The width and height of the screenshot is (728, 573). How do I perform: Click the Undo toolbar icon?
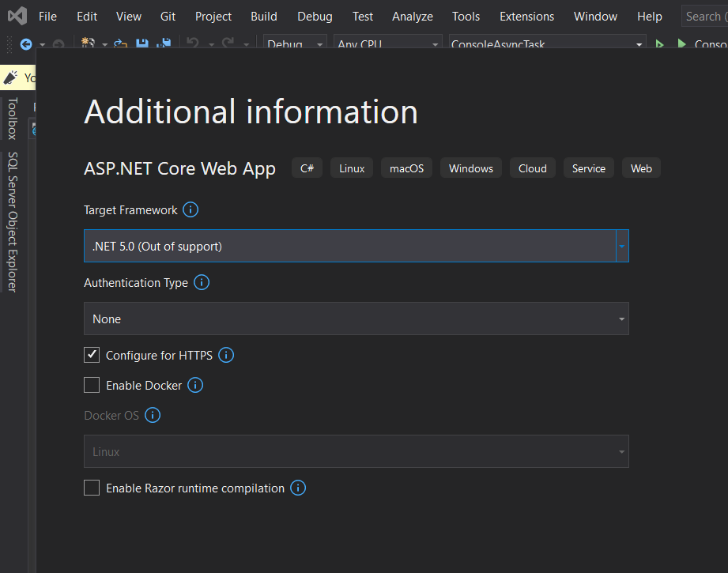click(x=193, y=43)
